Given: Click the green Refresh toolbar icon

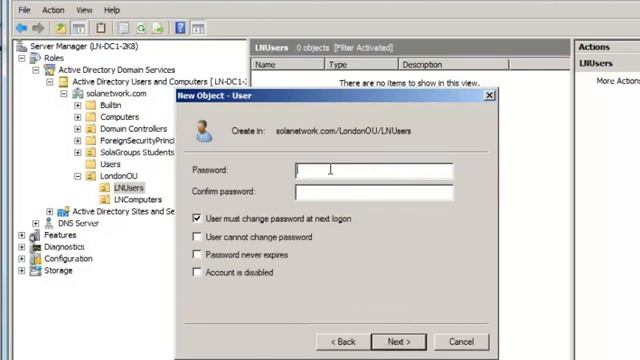Looking at the screenshot, I should tap(141, 28).
